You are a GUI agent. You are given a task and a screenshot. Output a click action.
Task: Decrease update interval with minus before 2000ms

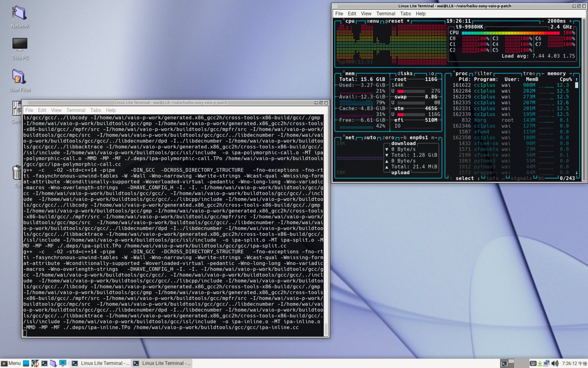[543, 21]
